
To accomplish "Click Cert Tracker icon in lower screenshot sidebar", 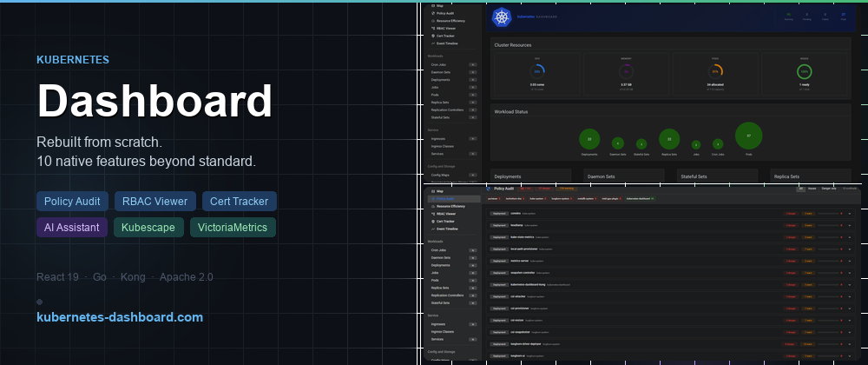I will tap(433, 221).
